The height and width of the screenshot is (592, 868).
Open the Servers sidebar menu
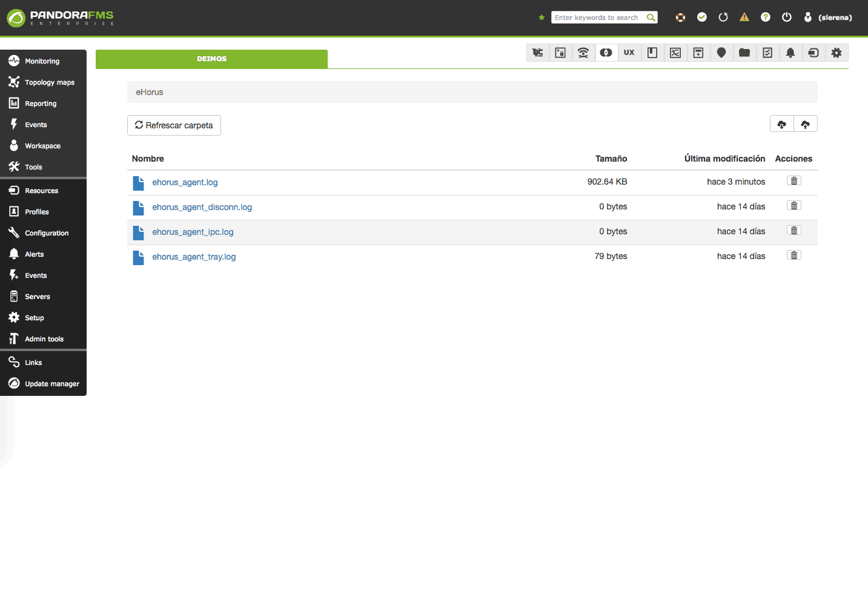(x=43, y=297)
